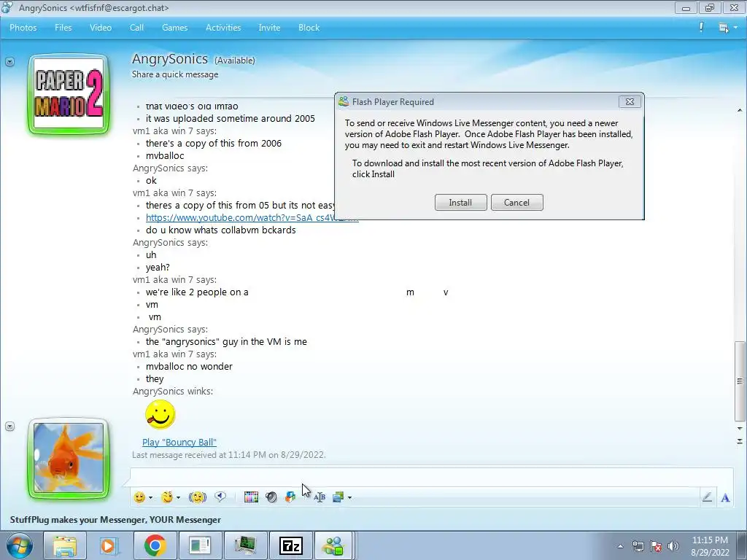The width and height of the screenshot is (747, 560).
Task: Open the show menu dropdown arrow at top right
Action: (x=735, y=28)
